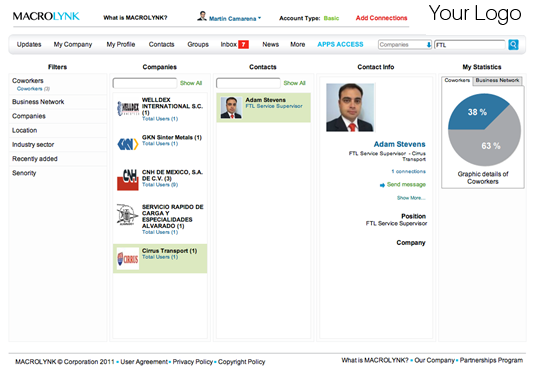Select the Coworkers (3) sub-filter

[x=33, y=89]
